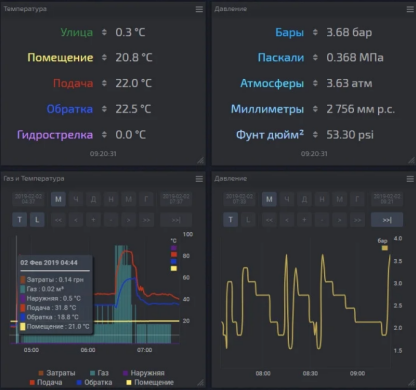Click start date 2019-02-02 07:33 in Давление chart
416x390 pixels.
(239, 199)
